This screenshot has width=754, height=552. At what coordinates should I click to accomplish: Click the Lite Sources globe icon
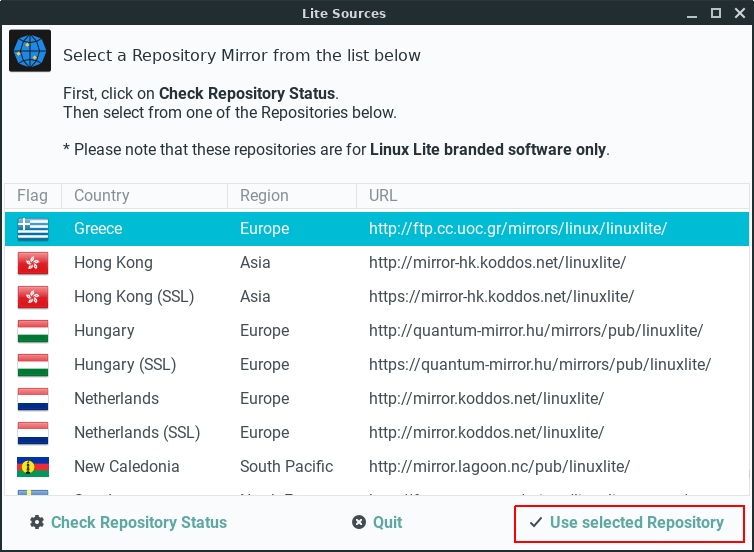(x=30, y=51)
